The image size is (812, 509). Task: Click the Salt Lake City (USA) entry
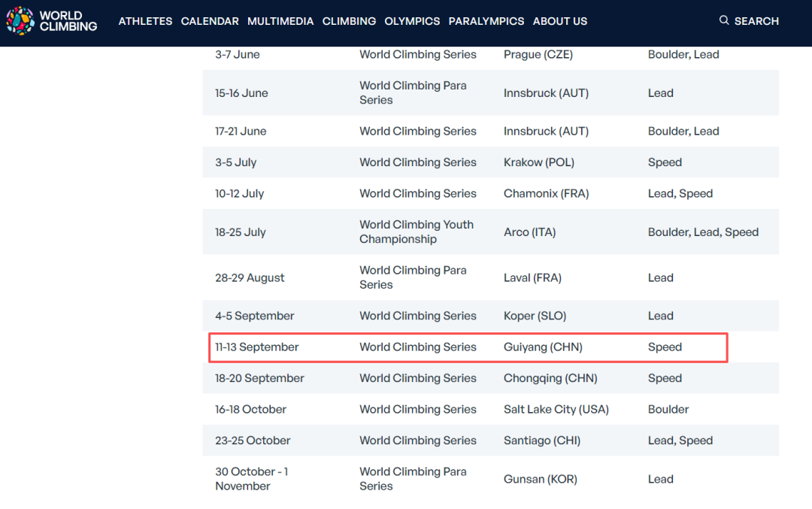click(x=556, y=410)
